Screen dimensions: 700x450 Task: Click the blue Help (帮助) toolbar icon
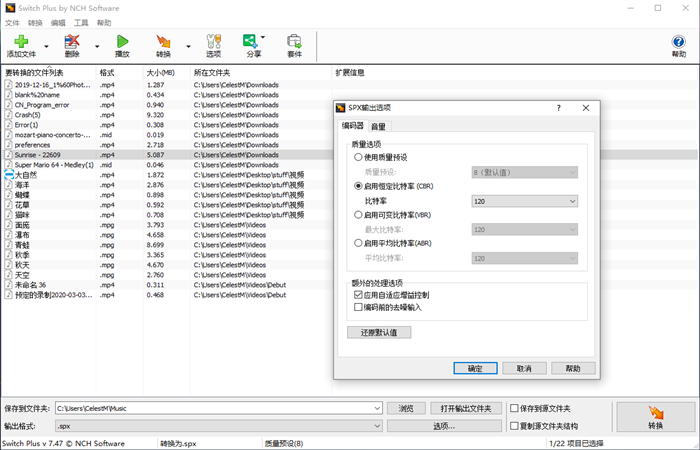(x=678, y=42)
